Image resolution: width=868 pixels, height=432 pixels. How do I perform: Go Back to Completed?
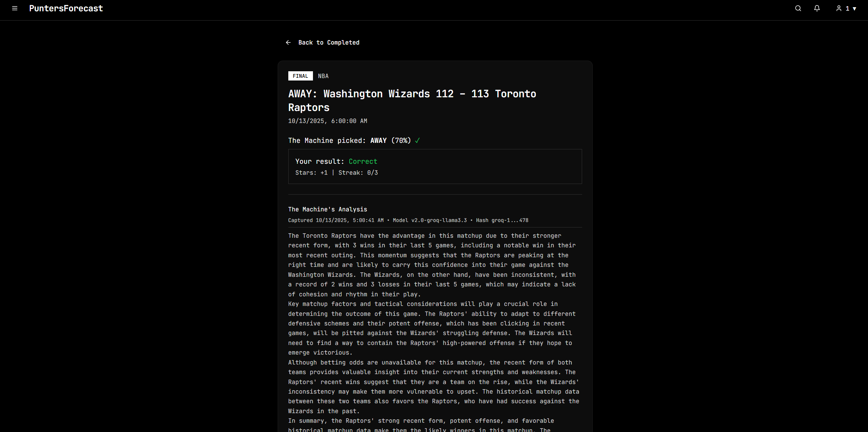328,42
